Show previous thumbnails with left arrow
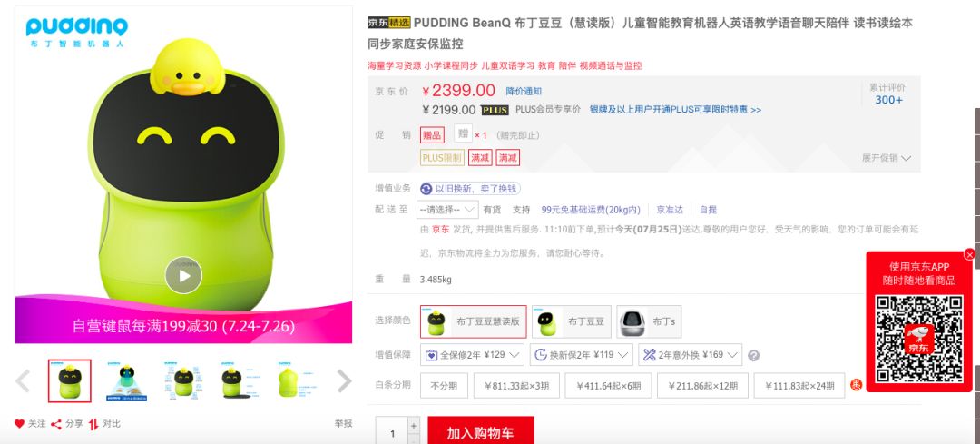Image resolution: width=980 pixels, height=444 pixels. (23, 380)
